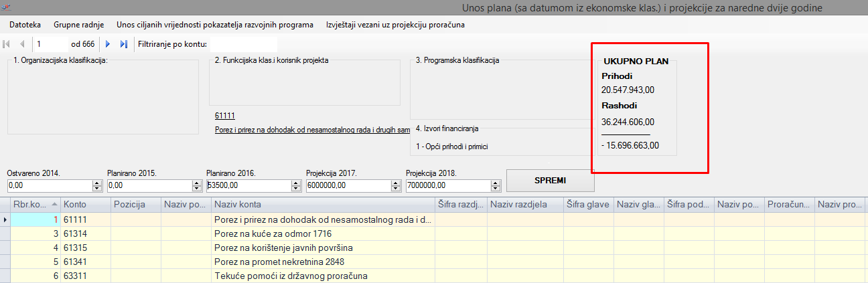Screen dimensions: 868x283
Task: Go to previous record arrow
Action: coord(22,44)
